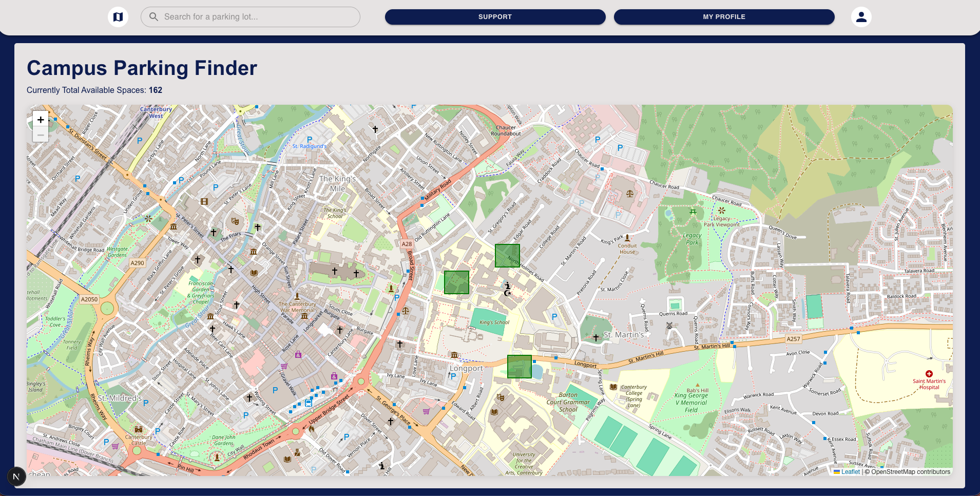Click the A28 road shield label

(x=407, y=244)
